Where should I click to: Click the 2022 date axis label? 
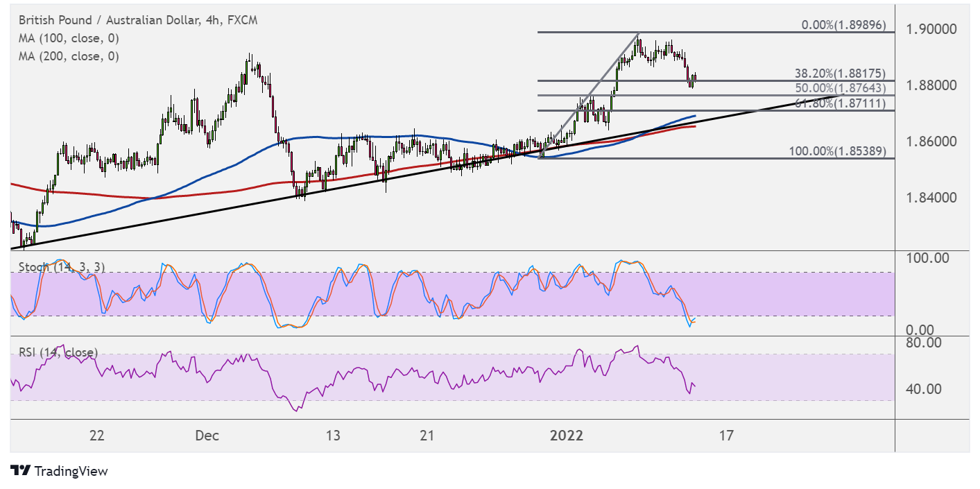pyautogui.click(x=567, y=436)
